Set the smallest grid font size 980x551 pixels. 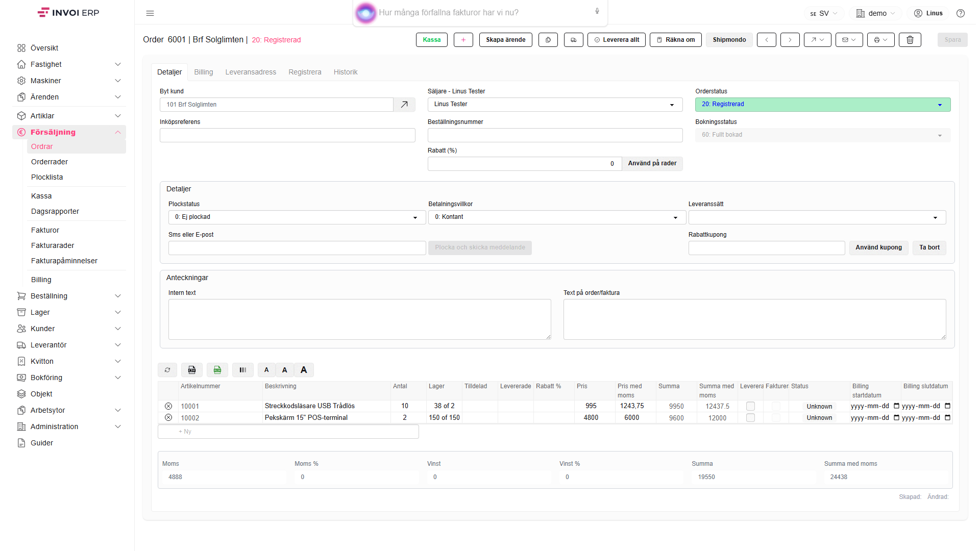tap(266, 370)
